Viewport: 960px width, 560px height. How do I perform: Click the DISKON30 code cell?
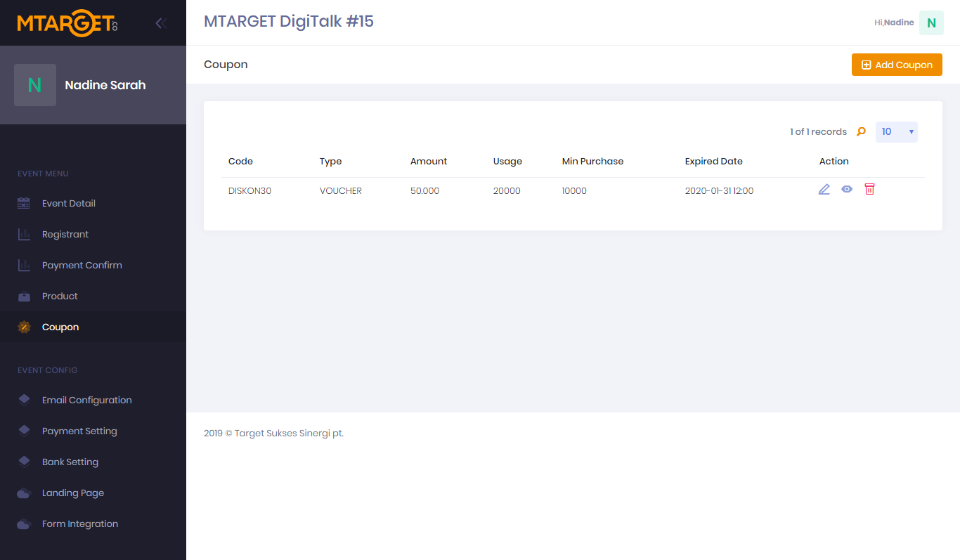[x=249, y=190]
